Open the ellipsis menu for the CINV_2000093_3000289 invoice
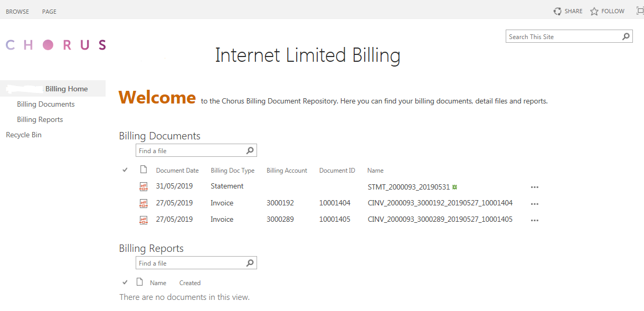The height and width of the screenshot is (311, 644). point(535,220)
